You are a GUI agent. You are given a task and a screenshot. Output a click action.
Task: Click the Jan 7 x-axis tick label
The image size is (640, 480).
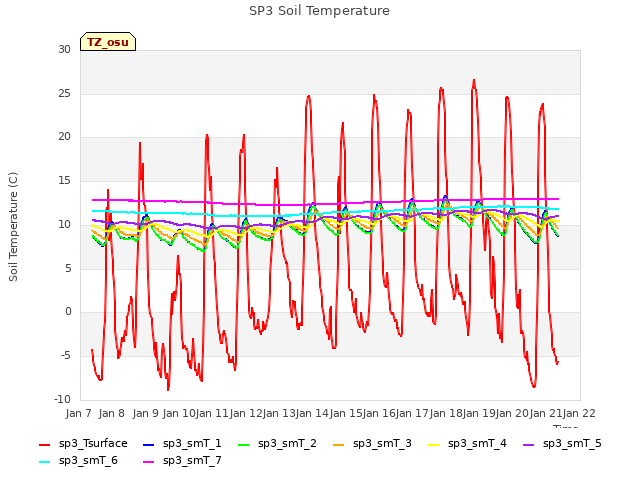[78, 413]
